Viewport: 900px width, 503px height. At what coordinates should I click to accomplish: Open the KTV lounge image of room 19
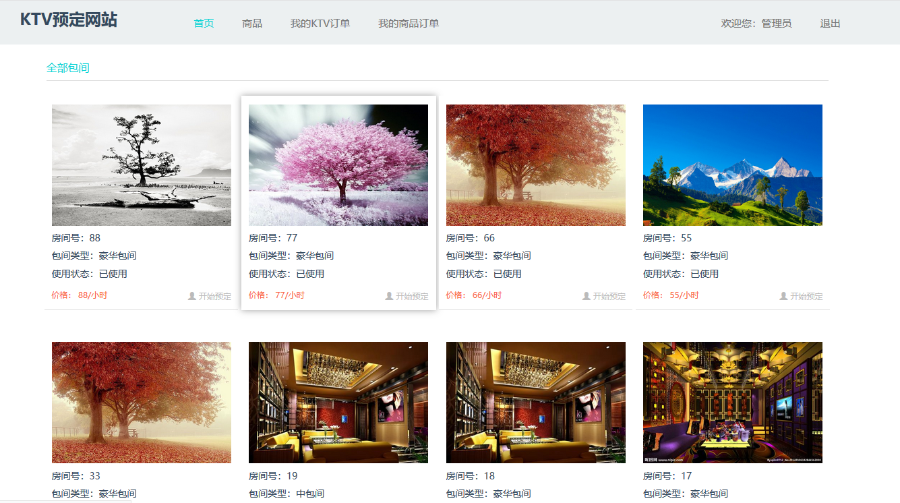pyautogui.click(x=338, y=403)
